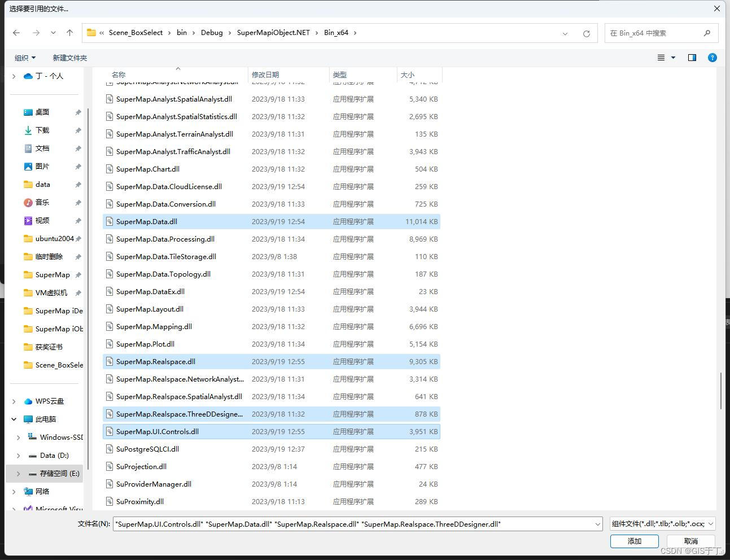Select SuPostgreSQLCI.dll file name

click(x=147, y=449)
